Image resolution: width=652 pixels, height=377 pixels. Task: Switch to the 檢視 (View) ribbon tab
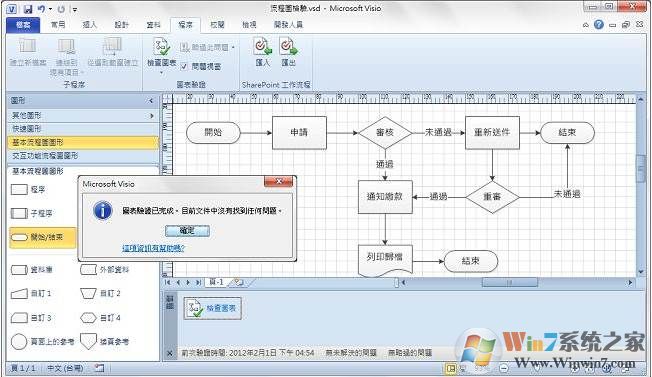(x=249, y=25)
